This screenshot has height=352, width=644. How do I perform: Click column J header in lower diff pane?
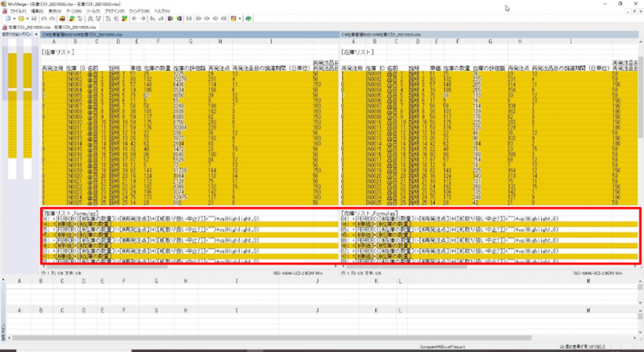(317, 310)
